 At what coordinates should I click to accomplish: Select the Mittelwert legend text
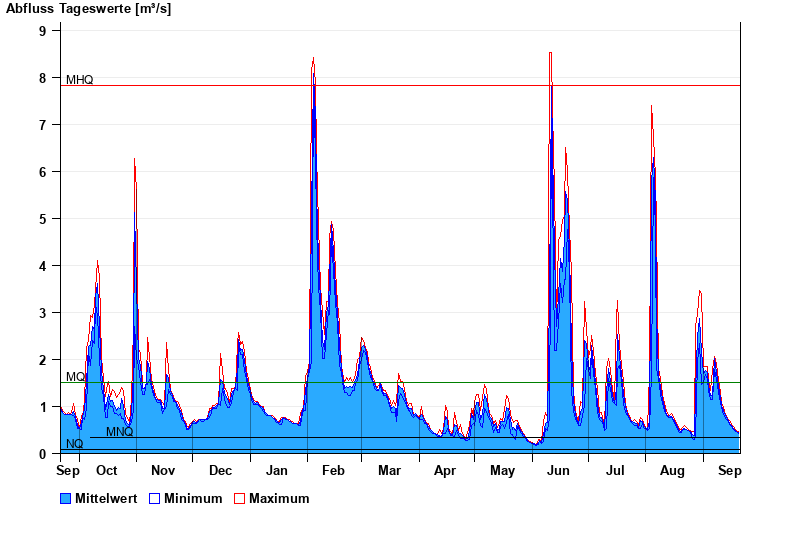[106, 498]
